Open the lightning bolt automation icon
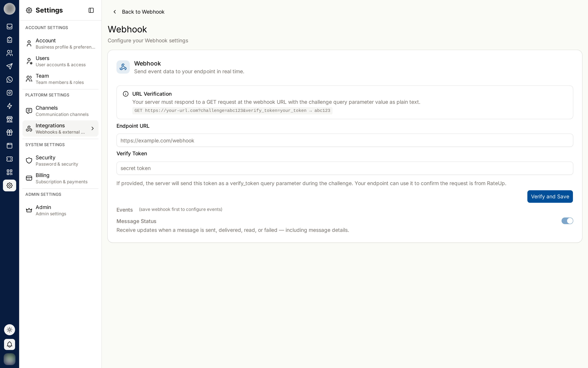 pyautogui.click(x=10, y=106)
